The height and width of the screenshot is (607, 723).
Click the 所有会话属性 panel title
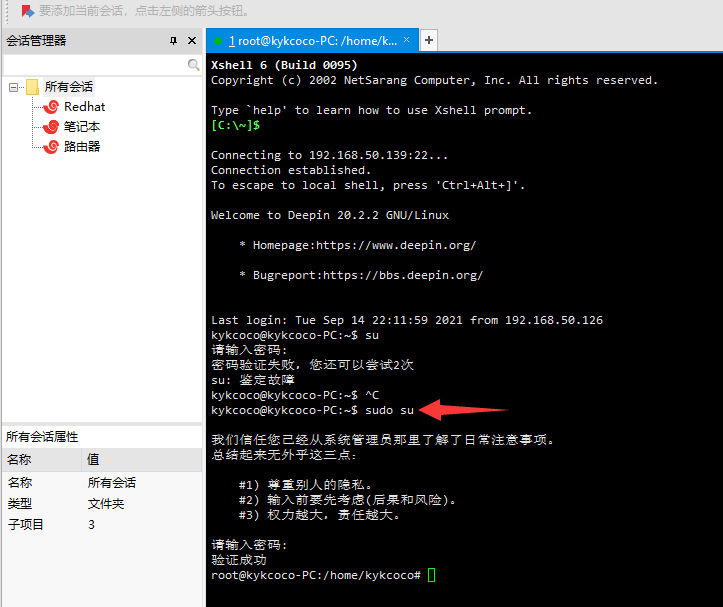(42, 436)
